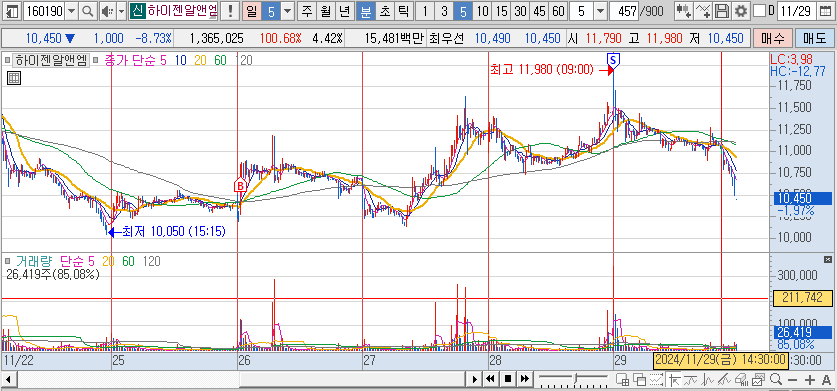Click the B buy marker on the chart
This screenshot has height=391, width=837.
point(240,186)
